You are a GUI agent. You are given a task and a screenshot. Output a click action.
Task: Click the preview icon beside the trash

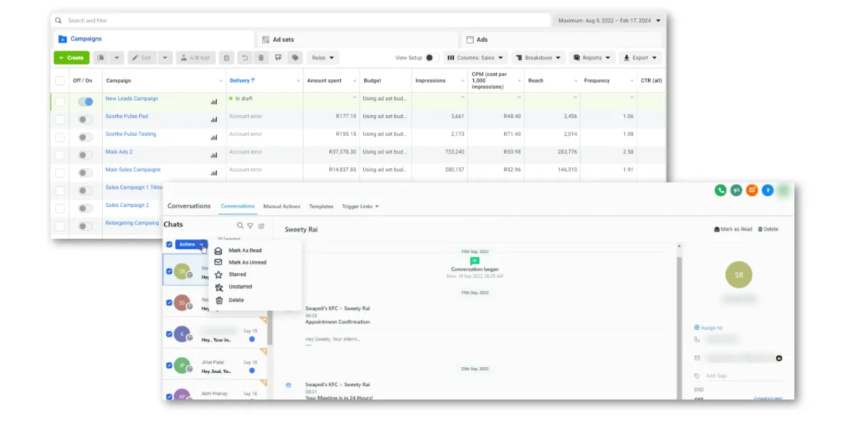(x=278, y=58)
